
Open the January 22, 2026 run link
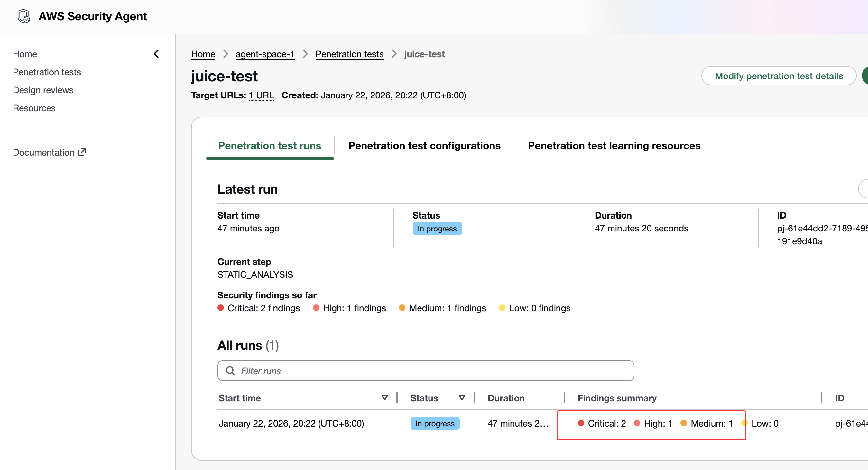click(x=291, y=423)
